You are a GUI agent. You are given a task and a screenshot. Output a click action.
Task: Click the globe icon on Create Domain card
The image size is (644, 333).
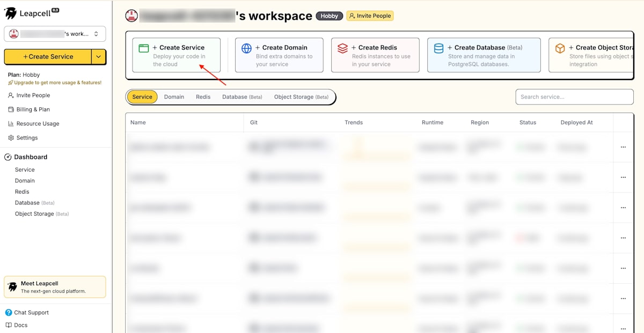click(246, 48)
